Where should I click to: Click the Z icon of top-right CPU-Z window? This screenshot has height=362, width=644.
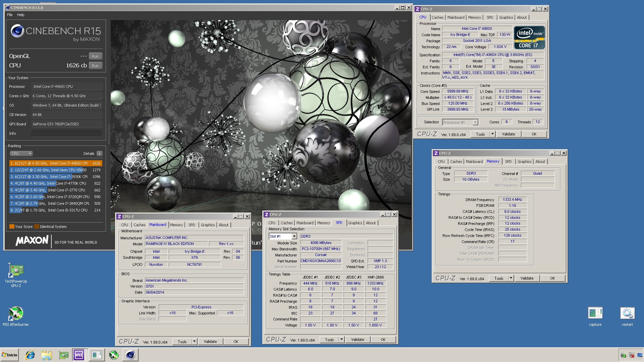[x=417, y=9]
